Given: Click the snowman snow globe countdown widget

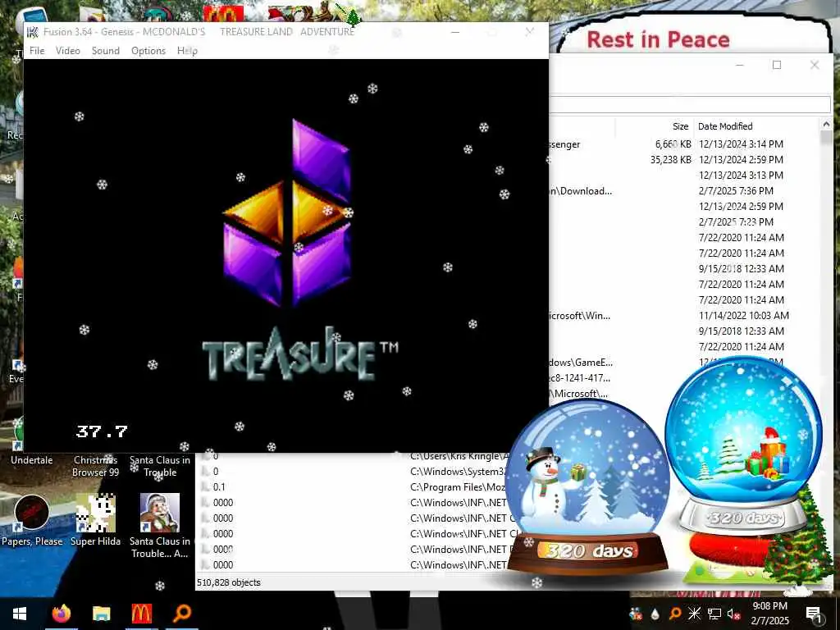Looking at the screenshot, I should point(587,487).
